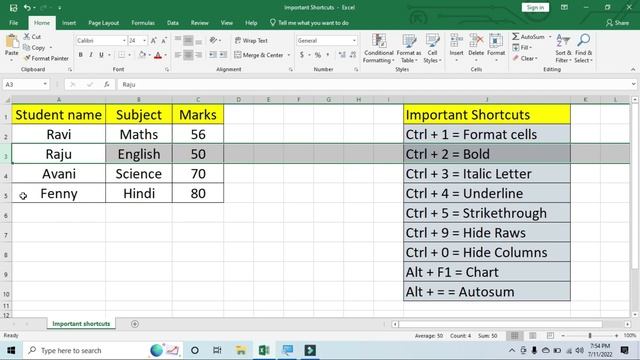Open the font size dropdown
Viewport: 640px width, 360px height.
click(x=144, y=41)
